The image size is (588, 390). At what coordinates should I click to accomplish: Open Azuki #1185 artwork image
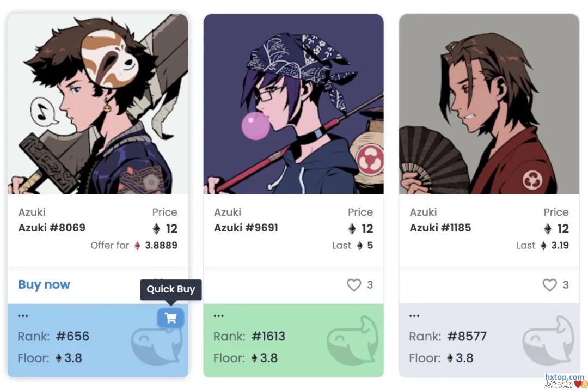(x=489, y=104)
